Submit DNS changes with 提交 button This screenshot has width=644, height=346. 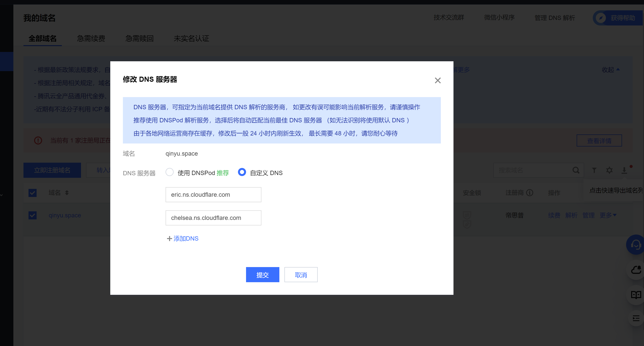point(262,275)
